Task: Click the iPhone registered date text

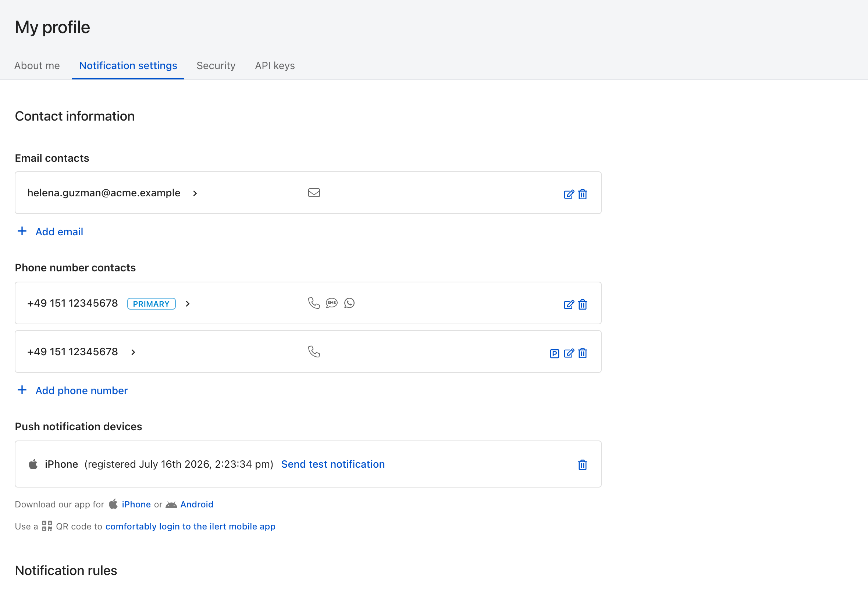Action: [179, 464]
